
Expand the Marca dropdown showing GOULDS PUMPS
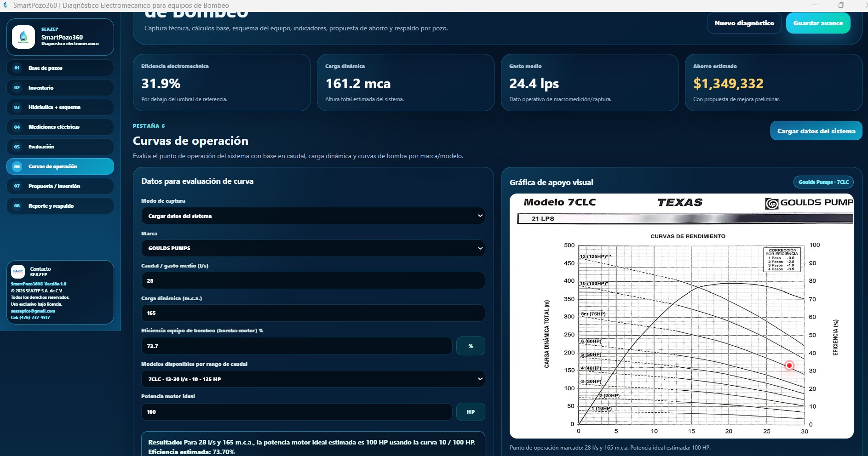click(x=313, y=248)
